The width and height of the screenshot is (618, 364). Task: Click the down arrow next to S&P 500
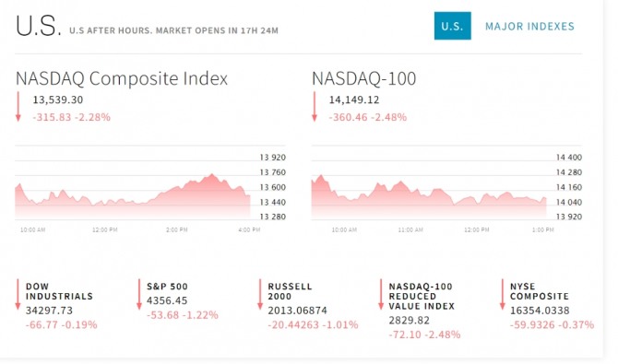pyautogui.click(x=139, y=295)
